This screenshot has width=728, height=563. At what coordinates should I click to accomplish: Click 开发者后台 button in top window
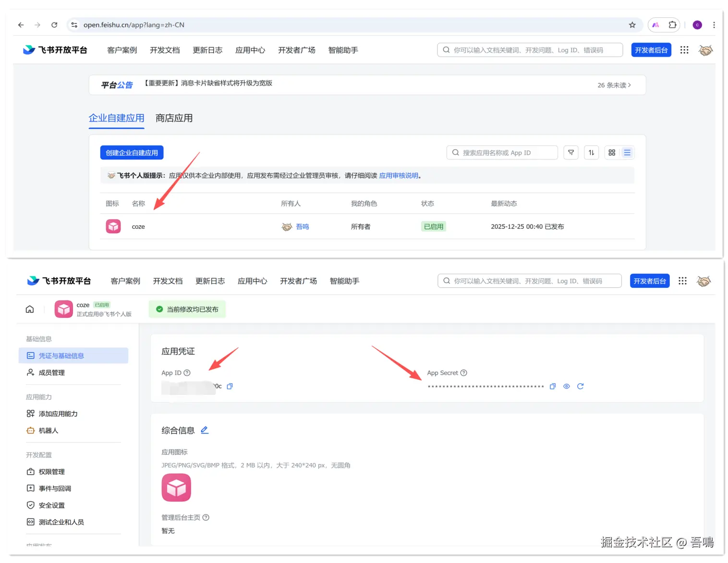point(651,50)
